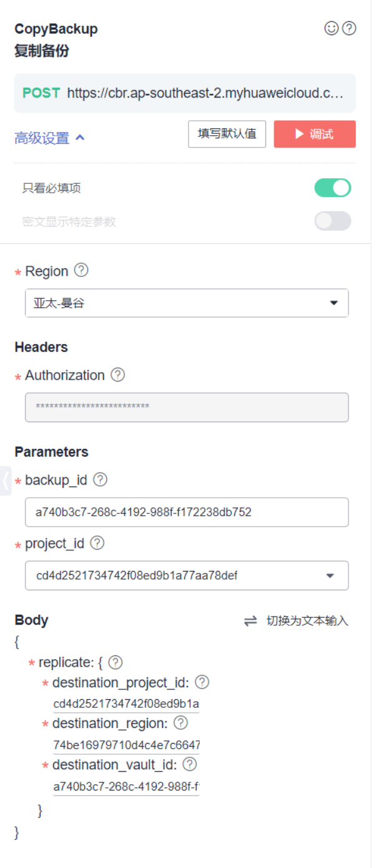Click the help icon next to destination_region
This screenshot has height=868, width=376.
click(181, 723)
